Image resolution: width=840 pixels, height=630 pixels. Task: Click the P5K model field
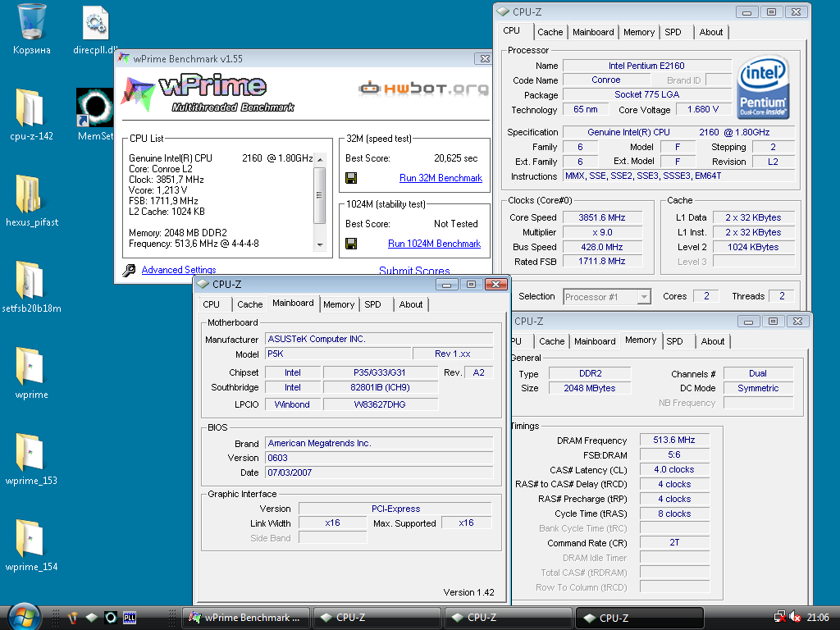pos(338,354)
